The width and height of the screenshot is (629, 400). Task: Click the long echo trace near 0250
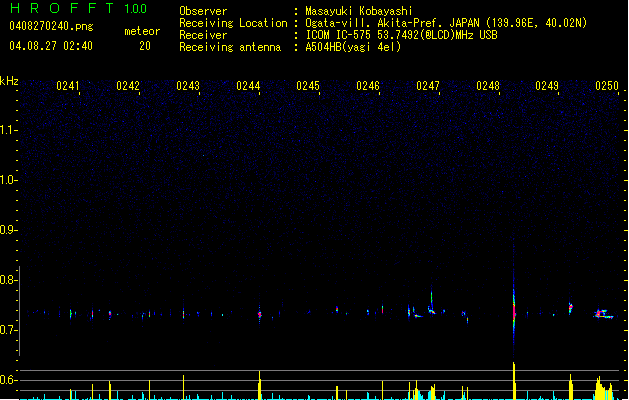click(603, 314)
